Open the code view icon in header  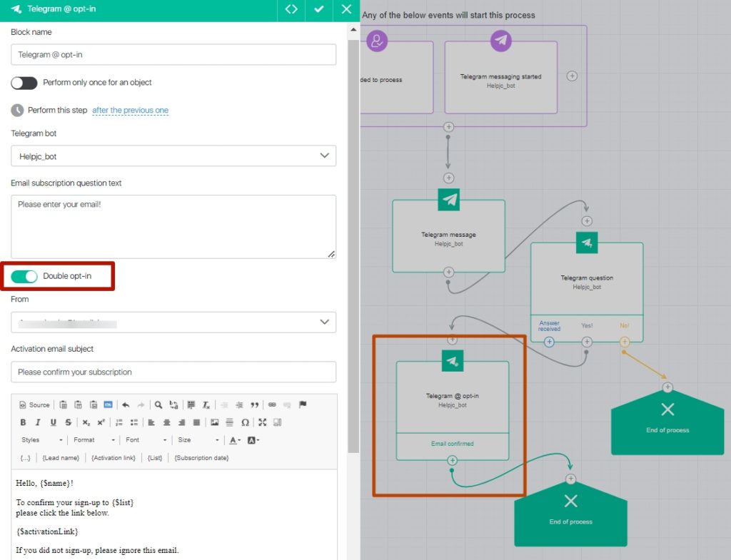[291, 9]
